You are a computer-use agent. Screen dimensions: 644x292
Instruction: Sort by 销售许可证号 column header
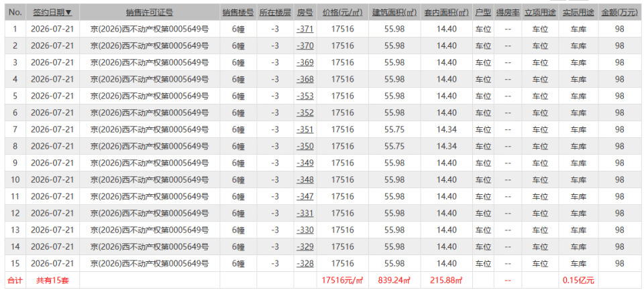pos(150,13)
